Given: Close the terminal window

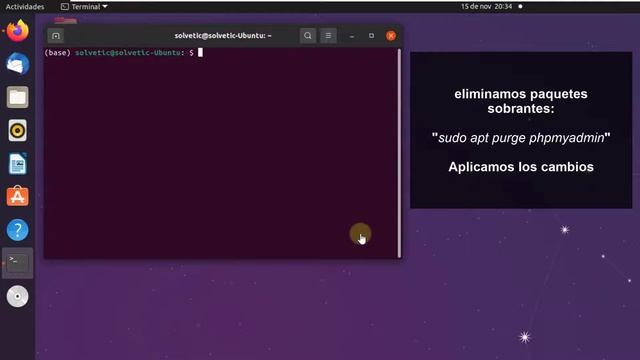Looking at the screenshot, I should (x=391, y=36).
